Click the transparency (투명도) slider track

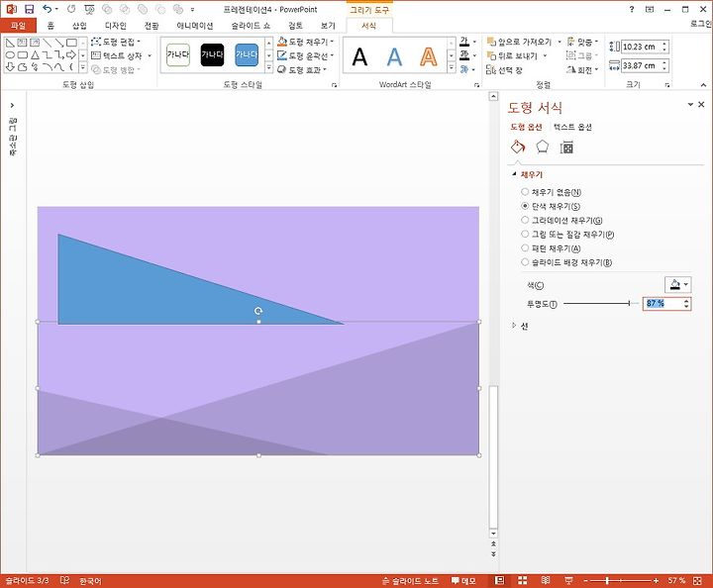tap(600, 303)
